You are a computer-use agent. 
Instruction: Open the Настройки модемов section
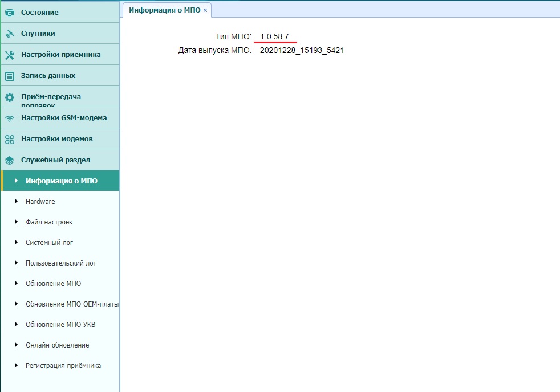[60, 138]
